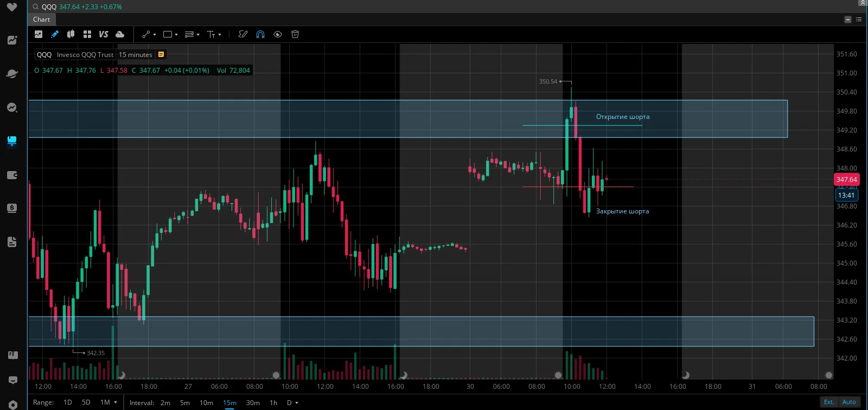Select the 10m interval
This screenshot has height=410, width=868.
tap(206, 402)
